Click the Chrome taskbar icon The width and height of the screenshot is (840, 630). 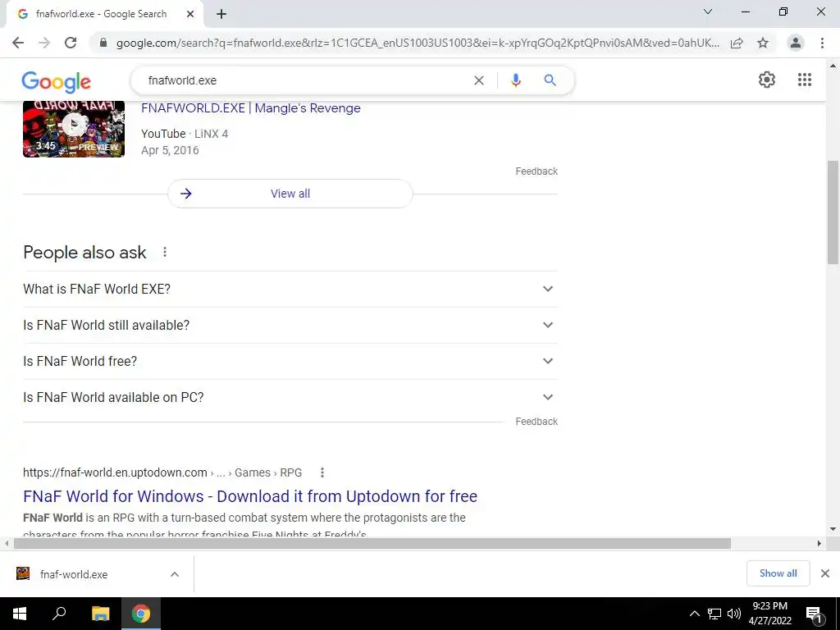pyautogui.click(x=141, y=614)
